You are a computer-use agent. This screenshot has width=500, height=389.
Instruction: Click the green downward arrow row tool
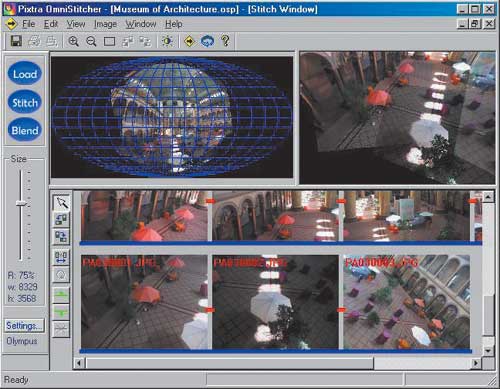coord(61,312)
